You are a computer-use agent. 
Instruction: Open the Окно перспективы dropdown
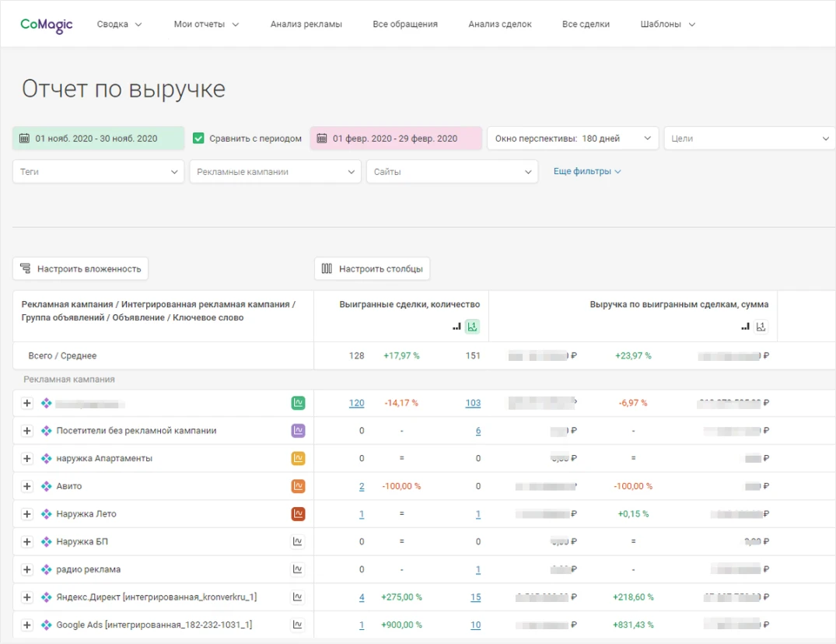[572, 138]
